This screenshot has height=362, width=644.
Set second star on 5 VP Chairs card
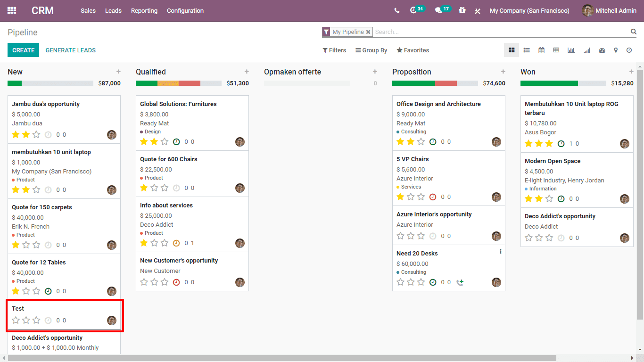[411, 197]
